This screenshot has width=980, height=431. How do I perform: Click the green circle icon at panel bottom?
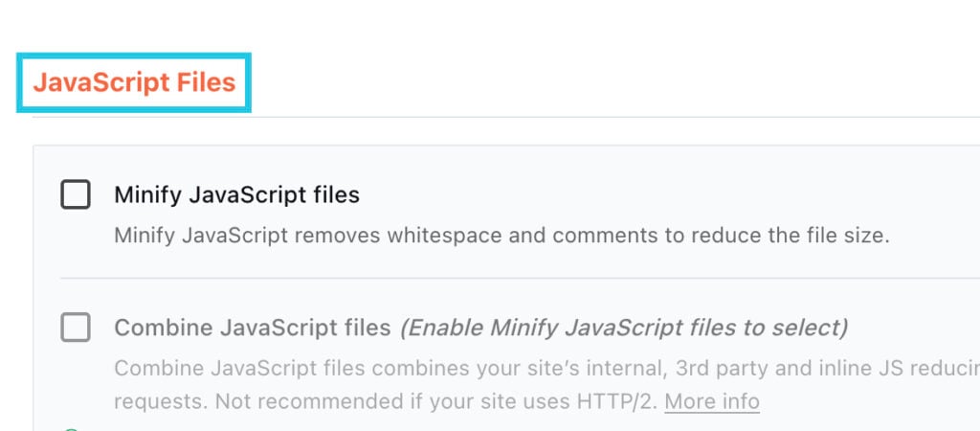click(72, 429)
